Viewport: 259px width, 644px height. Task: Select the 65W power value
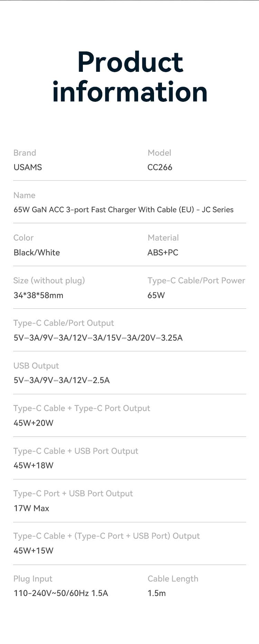(156, 295)
